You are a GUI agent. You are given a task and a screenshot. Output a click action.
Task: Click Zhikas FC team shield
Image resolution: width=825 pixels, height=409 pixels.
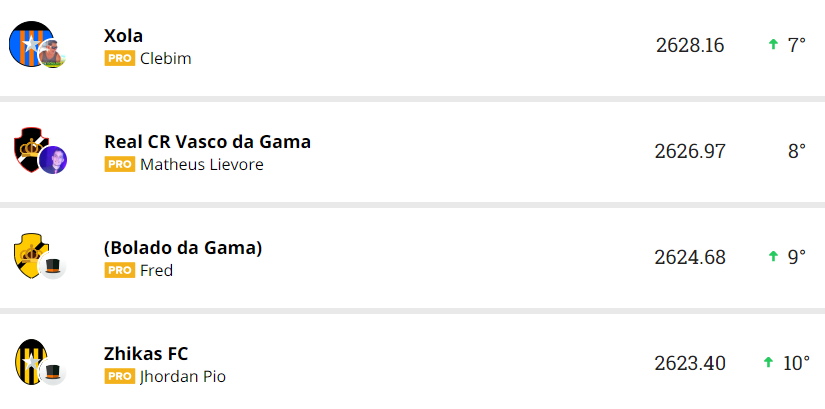[x=29, y=359]
